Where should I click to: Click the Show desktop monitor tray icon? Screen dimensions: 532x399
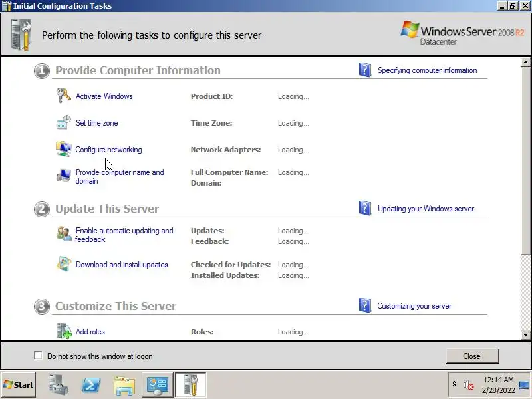coord(524,385)
